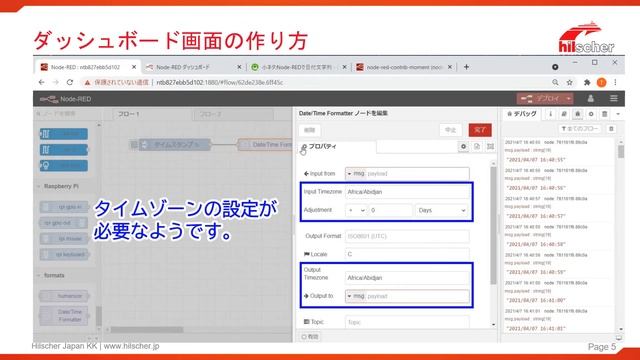Click the red 完了 Done button

click(480, 130)
